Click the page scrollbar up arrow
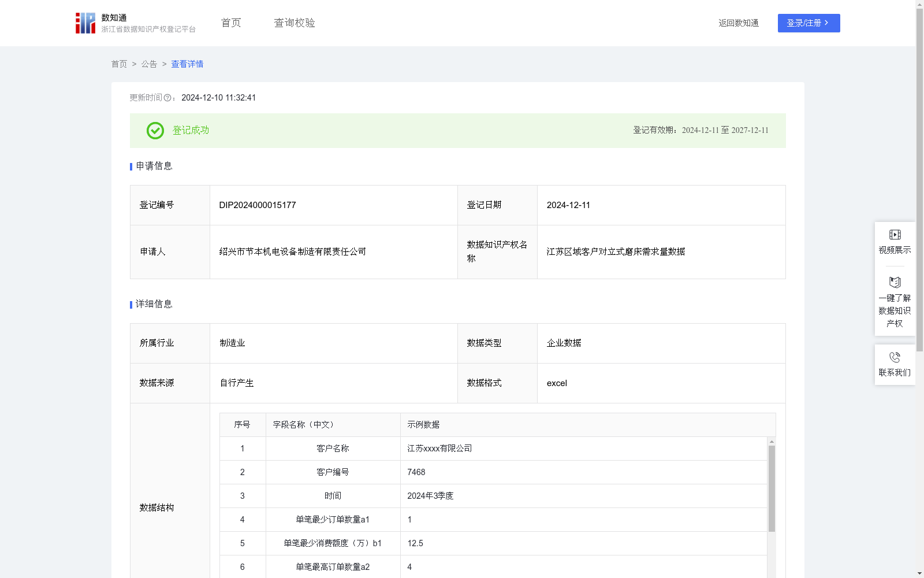Viewport: 924px width, 578px height. 919,4
